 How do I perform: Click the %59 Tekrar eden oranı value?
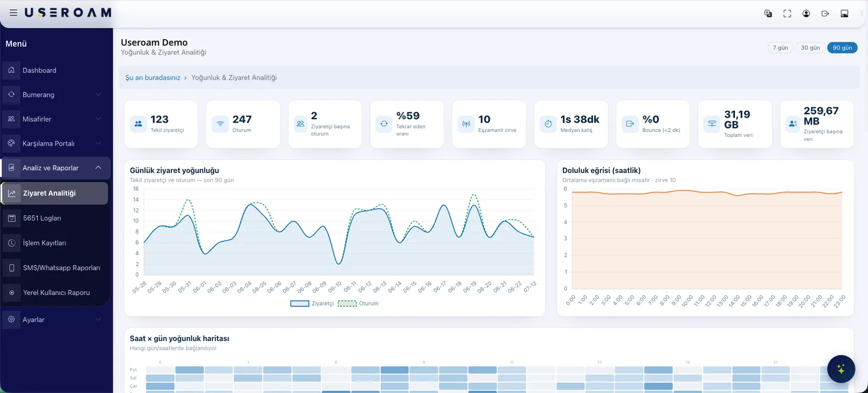[408, 115]
